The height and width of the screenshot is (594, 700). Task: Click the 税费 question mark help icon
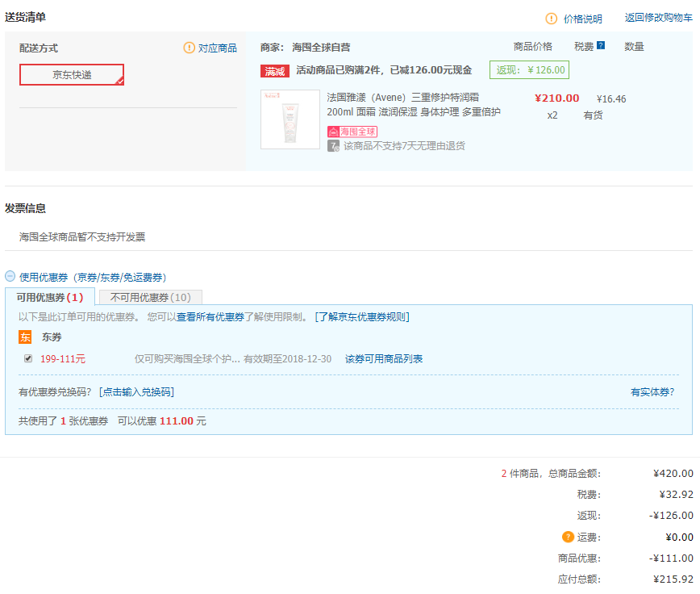601,45
